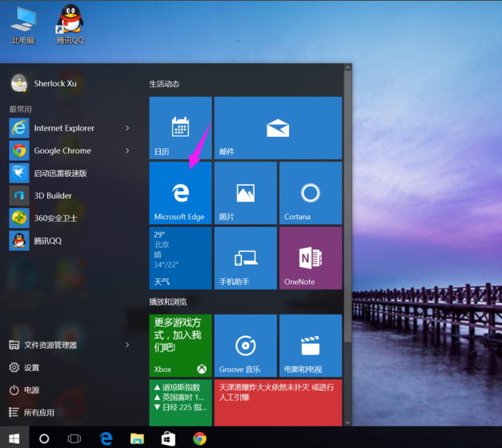Open the weather (天气) live tile
Viewport: 502px width, 448px height.
coord(180,258)
